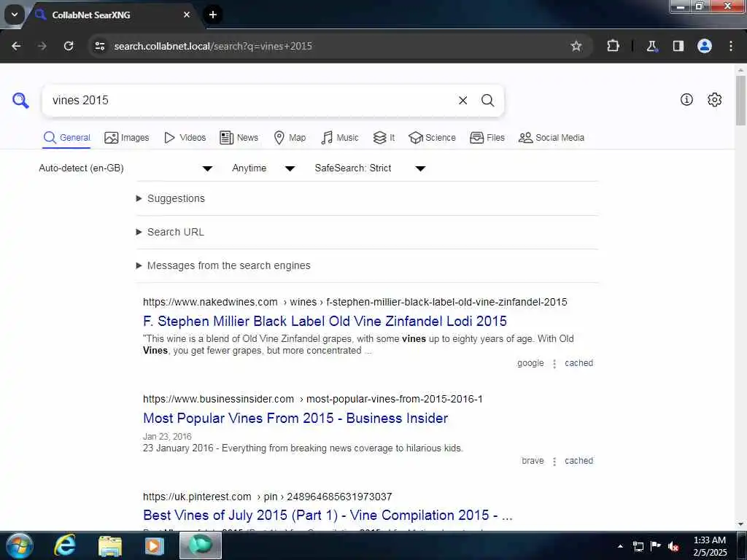This screenshot has width=747, height=560.
Task: View site information icon in address bar
Action: (100, 46)
